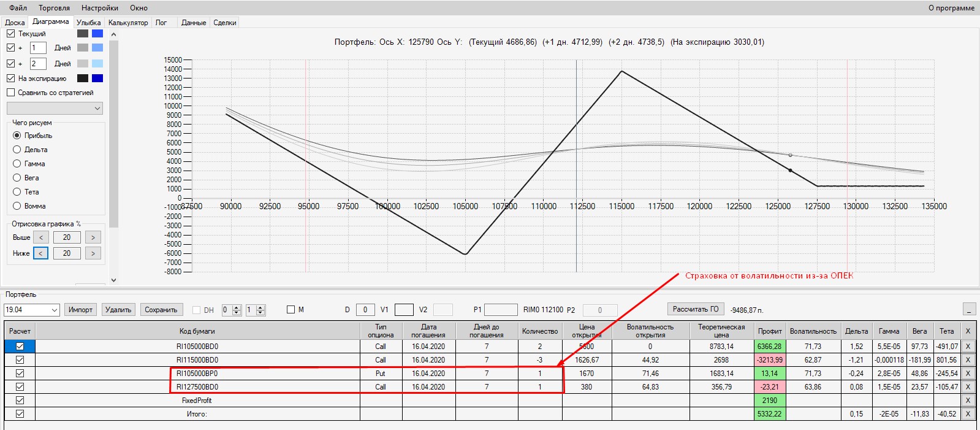Uncheck Расчет for RI105000BP0 row
Screen dimensions: 980x430
pos(20,374)
